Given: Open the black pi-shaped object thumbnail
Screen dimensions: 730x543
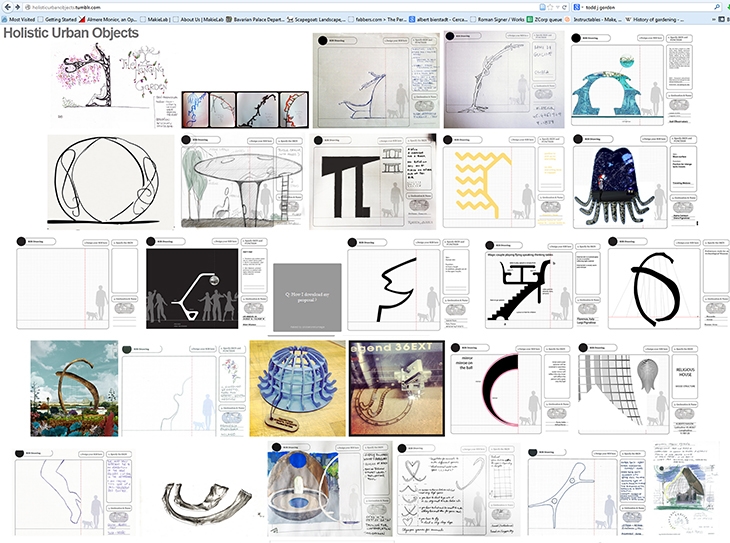Looking at the screenshot, I should click(x=373, y=182).
